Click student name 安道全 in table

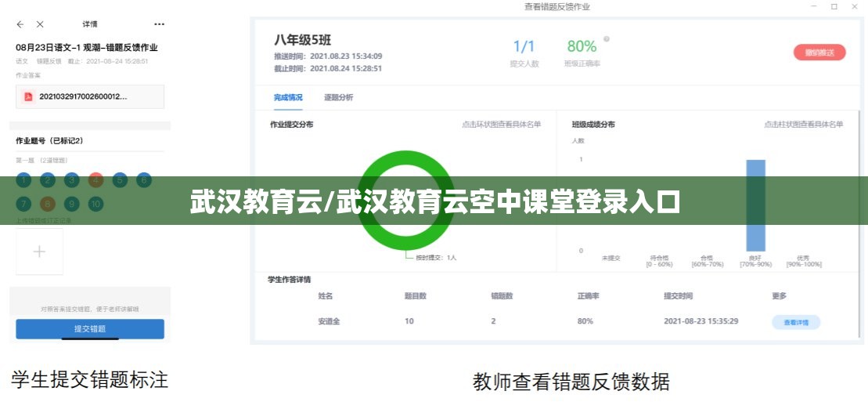click(x=329, y=321)
